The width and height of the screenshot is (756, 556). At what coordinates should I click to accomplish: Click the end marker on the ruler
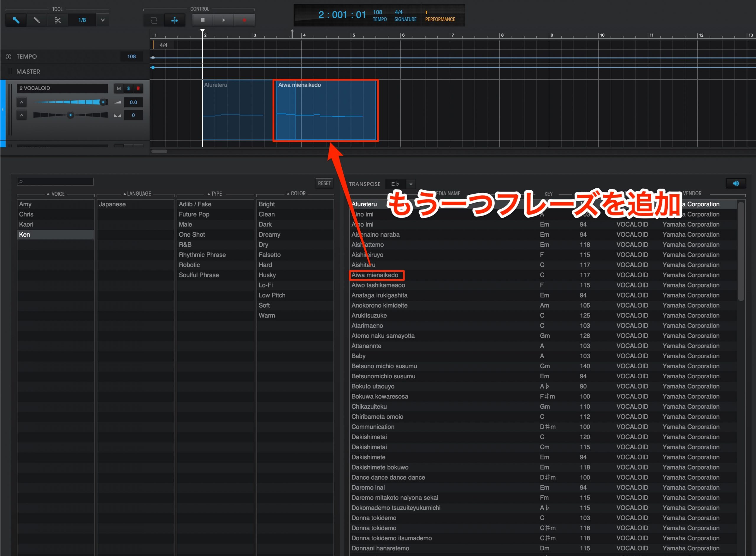(292, 33)
